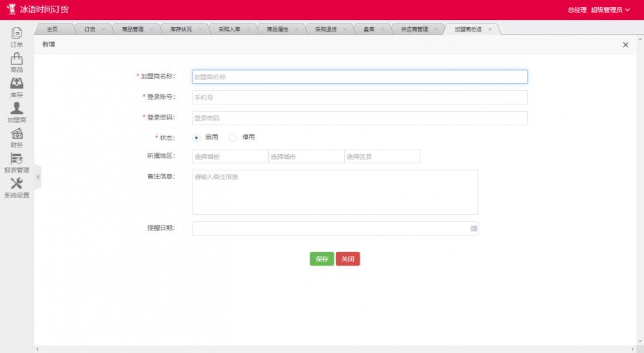Switch to the 商品管理 tab
Viewport: 644px width, 353px height.
pos(133,29)
